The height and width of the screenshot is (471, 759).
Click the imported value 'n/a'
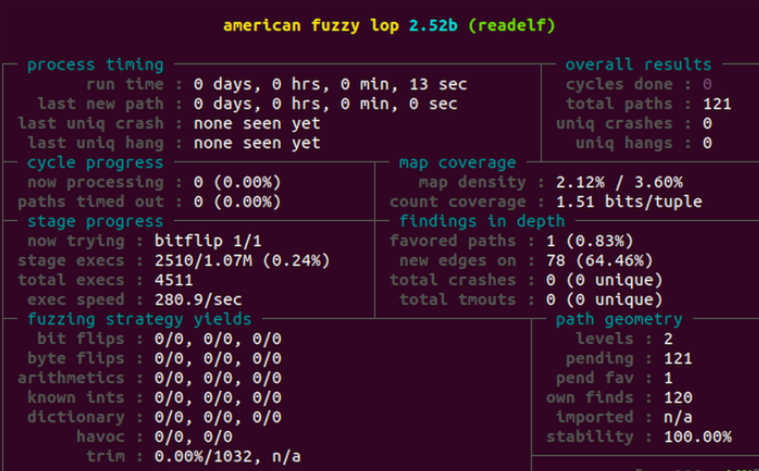click(678, 417)
